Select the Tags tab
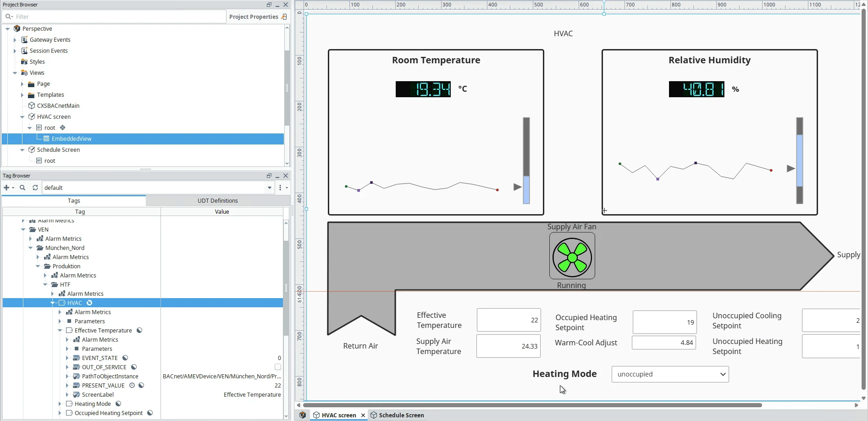This screenshot has height=421, width=868. coord(74,200)
